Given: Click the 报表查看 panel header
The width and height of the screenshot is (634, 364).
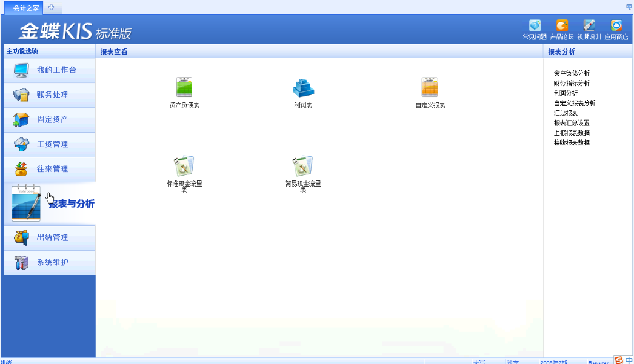Looking at the screenshot, I should pos(114,51).
